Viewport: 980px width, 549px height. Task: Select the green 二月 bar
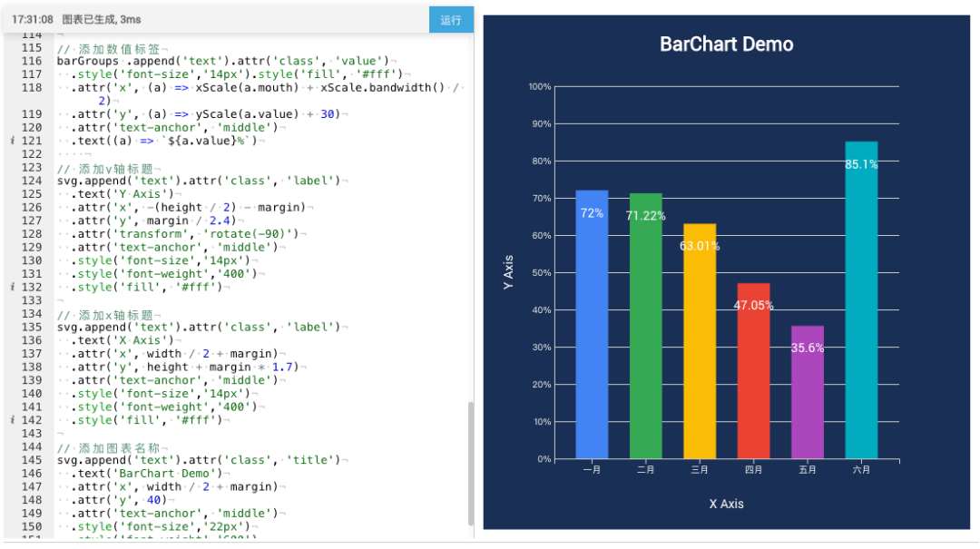[x=645, y=322]
